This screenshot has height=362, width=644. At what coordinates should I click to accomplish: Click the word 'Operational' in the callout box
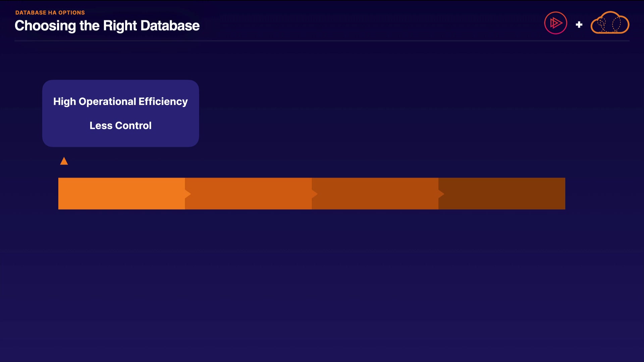[x=107, y=102]
